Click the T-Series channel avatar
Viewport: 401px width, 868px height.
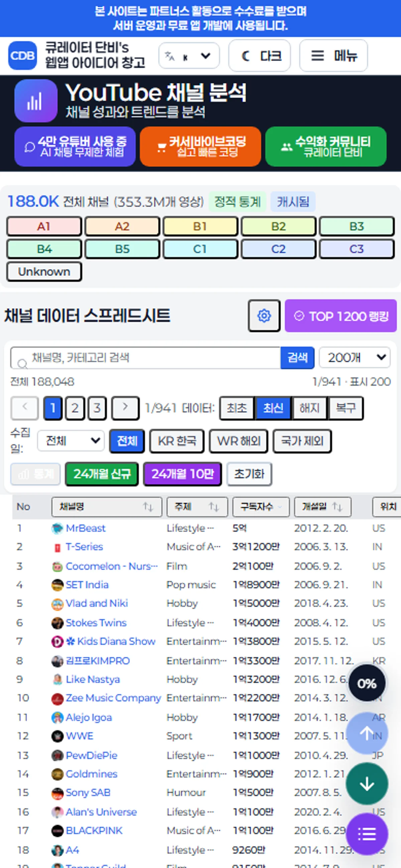pos(57,547)
